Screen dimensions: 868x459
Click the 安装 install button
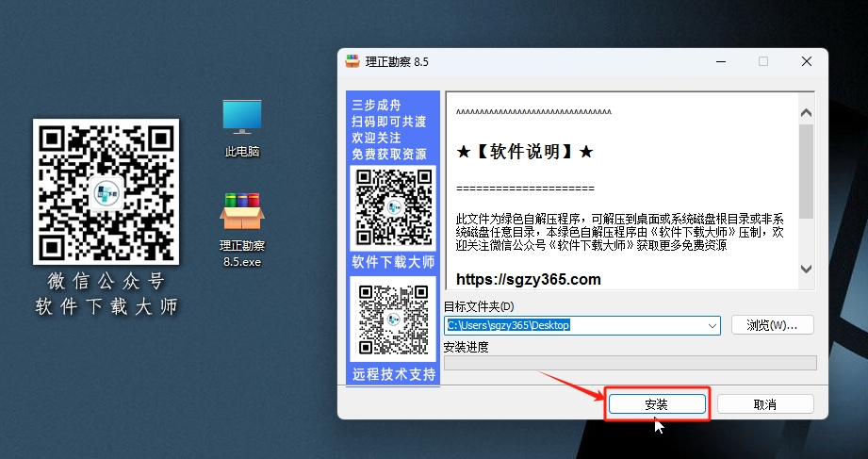[657, 404]
